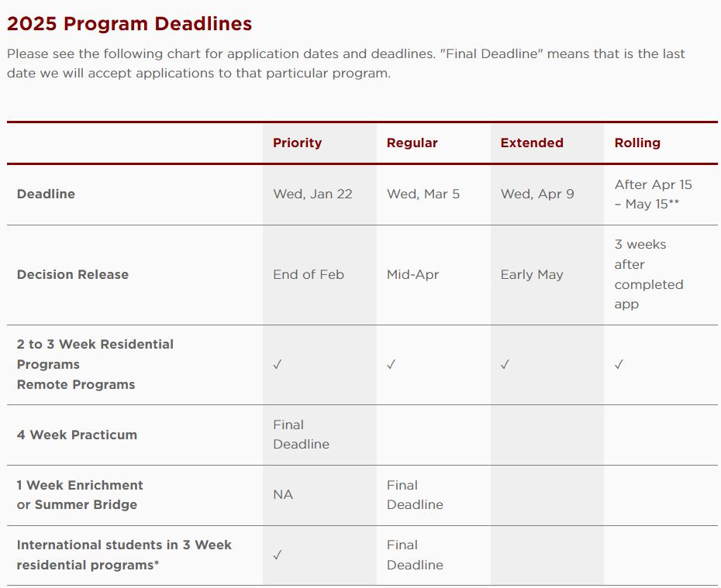Screen dimensions: 721x588
Task: Click the "Decision Release" row label
Action: 73,274
